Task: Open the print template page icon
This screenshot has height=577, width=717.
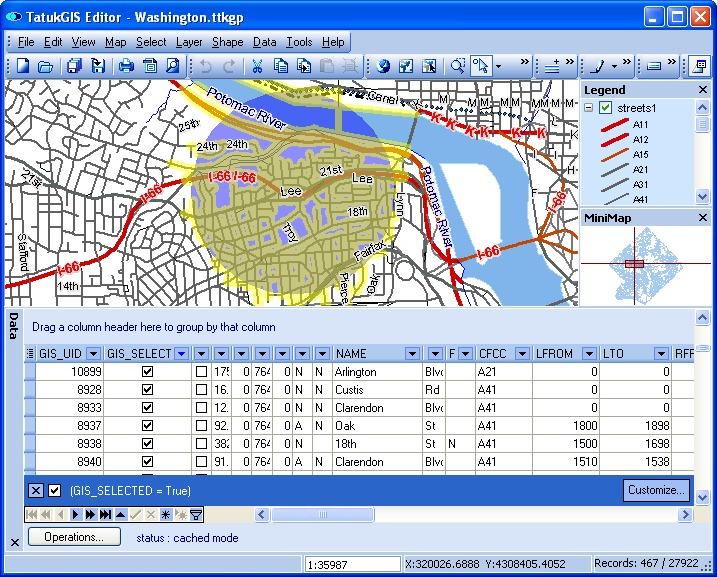Action: (150, 66)
